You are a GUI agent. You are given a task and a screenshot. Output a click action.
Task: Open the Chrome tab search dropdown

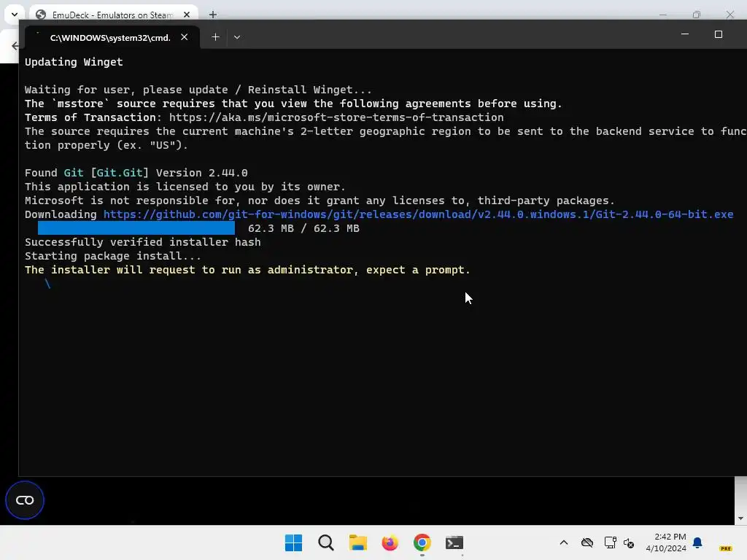pyautogui.click(x=15, y=15)
